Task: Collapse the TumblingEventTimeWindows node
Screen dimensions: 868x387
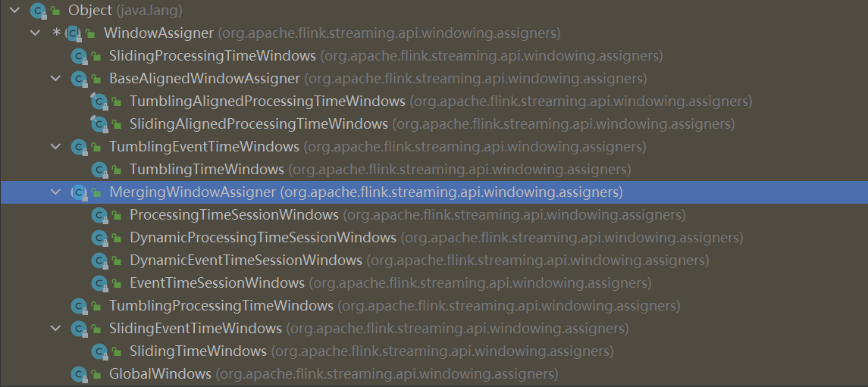Action: click(x=55, y=147)
